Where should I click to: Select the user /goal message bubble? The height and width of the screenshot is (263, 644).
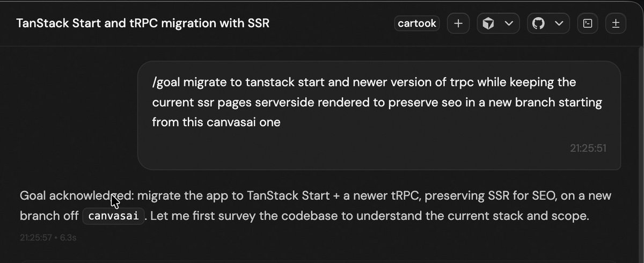point(379,115)
